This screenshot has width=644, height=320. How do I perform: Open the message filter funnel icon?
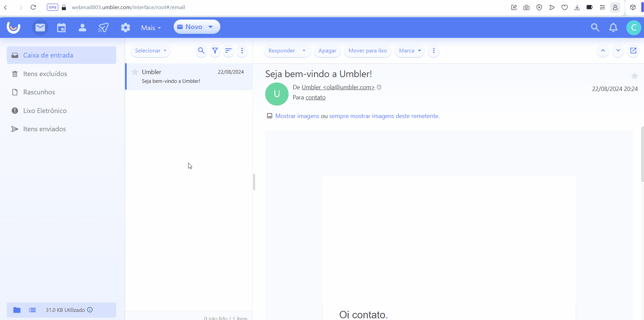[215, 51]
